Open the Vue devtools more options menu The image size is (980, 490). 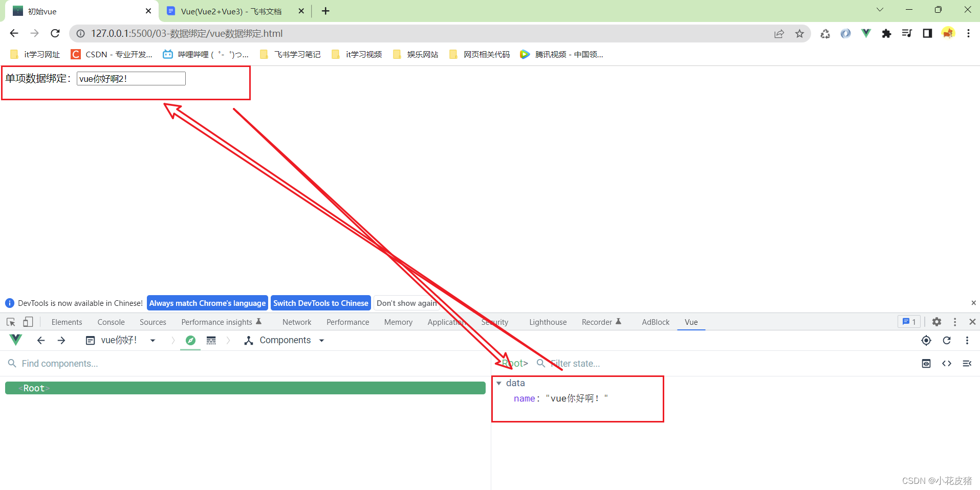point(967,340)
